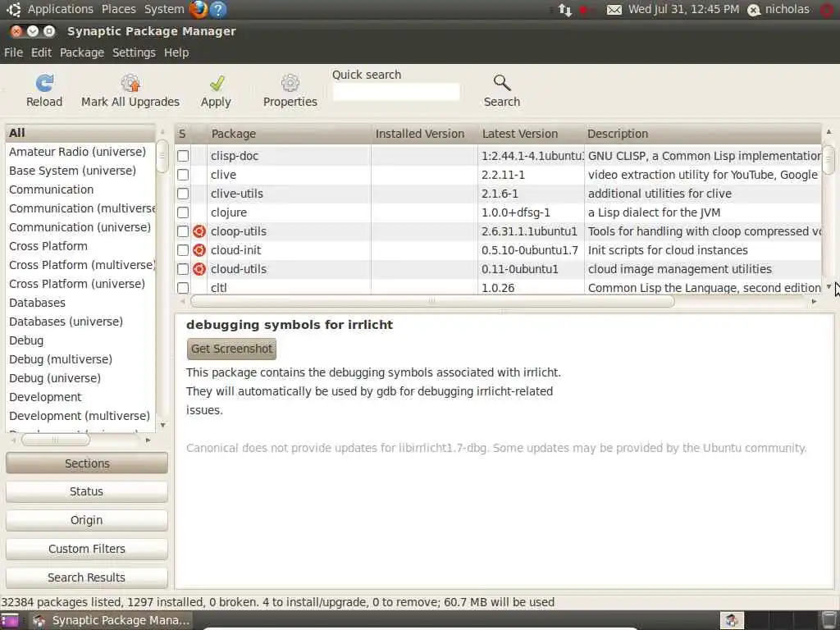Click the Apply checkmark icon

point(217,83)
